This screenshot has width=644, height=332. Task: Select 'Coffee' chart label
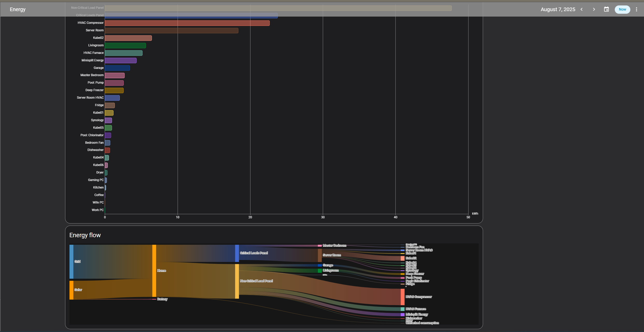99,195
